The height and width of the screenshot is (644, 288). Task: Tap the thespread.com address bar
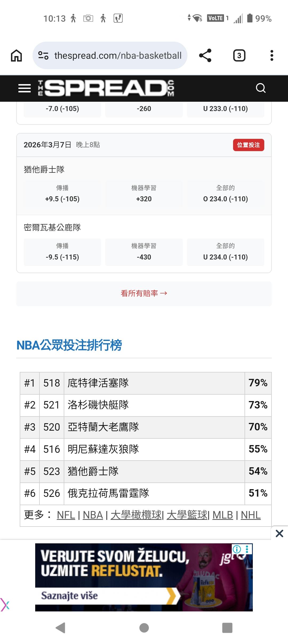[118, 56]
